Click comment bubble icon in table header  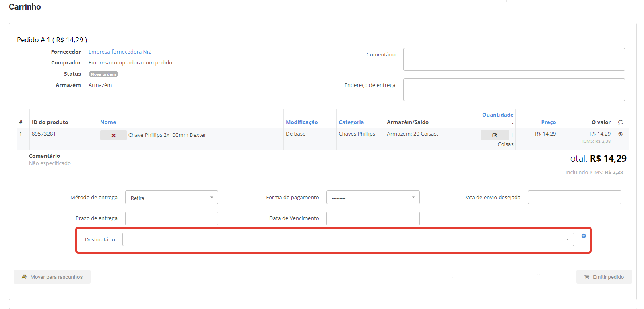pyautogui.click(x=621, y=122)
